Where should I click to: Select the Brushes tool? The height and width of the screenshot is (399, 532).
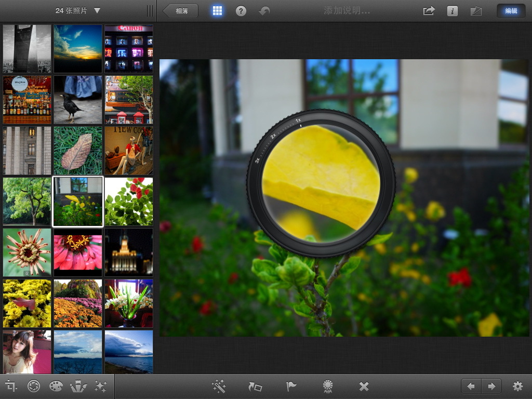pyautogui.click(x=78, y=386)
